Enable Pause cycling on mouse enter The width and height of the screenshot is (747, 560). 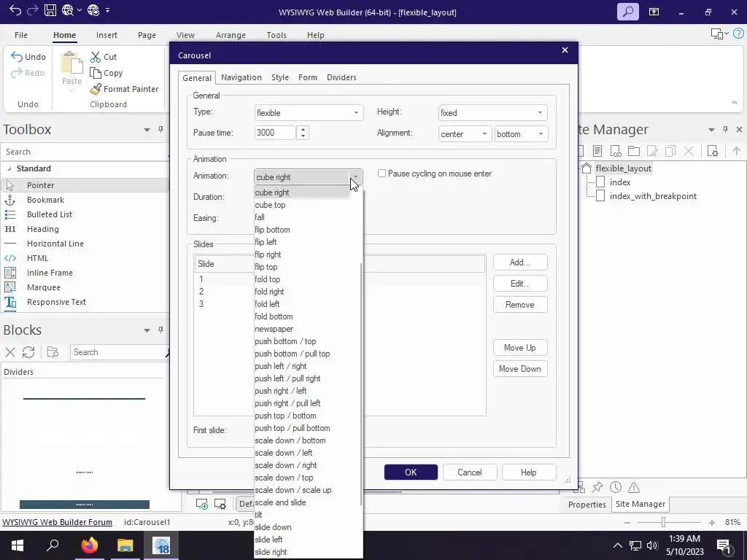click(382, 174)
